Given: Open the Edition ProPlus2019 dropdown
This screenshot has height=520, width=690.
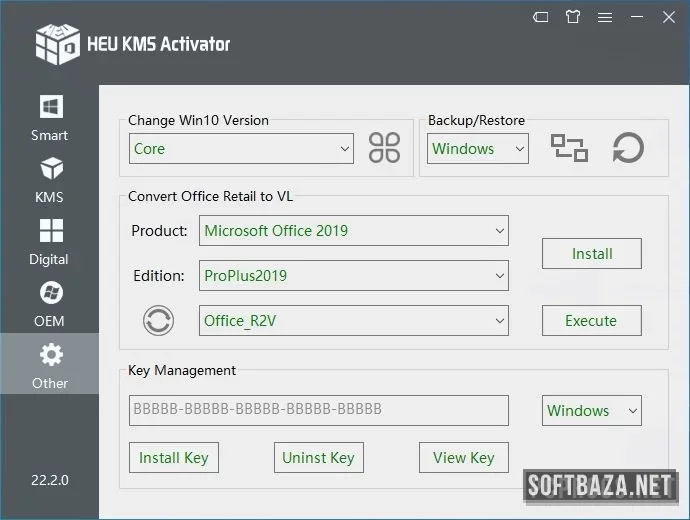Looking at the screenshot, I should click(354, 275).
